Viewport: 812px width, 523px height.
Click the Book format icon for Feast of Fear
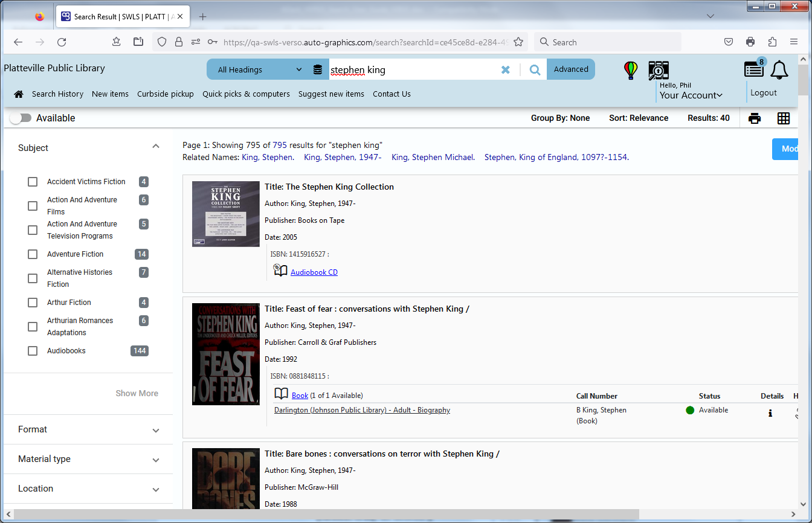pos(282,394)
